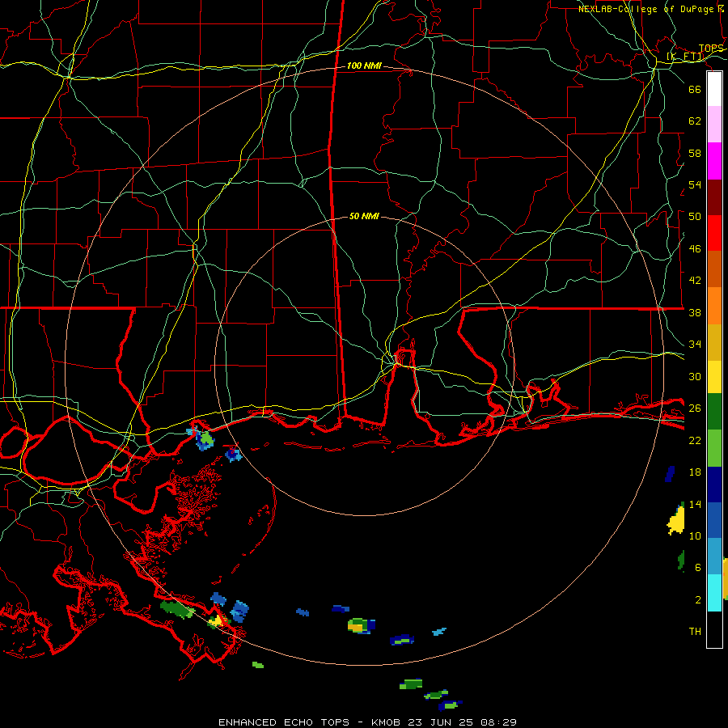Click the large yellow echo near the east edge

click(676, 521)
